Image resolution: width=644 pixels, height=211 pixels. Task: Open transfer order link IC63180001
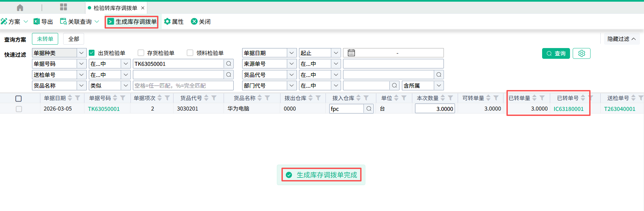568,109
